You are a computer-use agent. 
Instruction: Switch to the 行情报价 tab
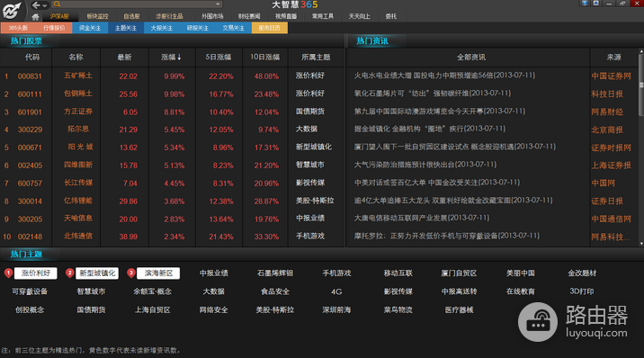coord(54,28)
